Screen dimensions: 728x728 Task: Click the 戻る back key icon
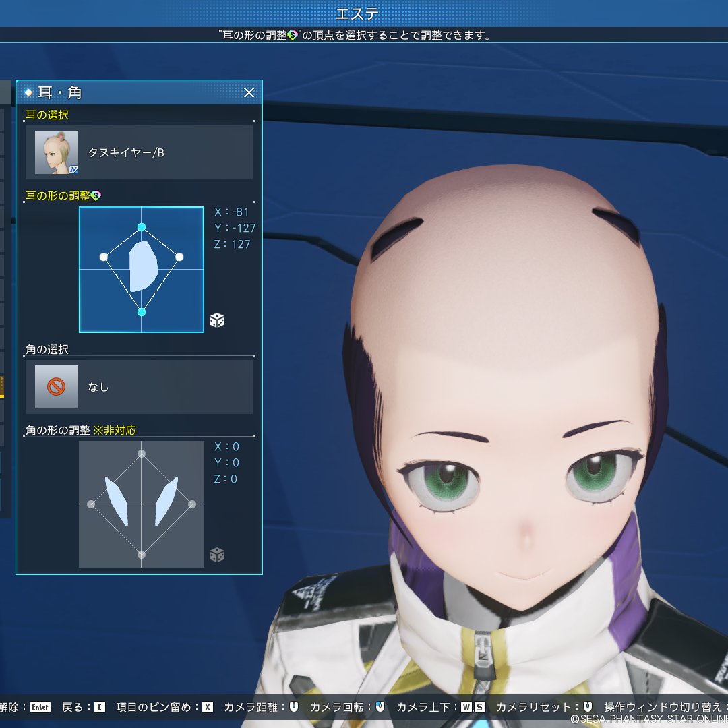(x=100, y=707)
